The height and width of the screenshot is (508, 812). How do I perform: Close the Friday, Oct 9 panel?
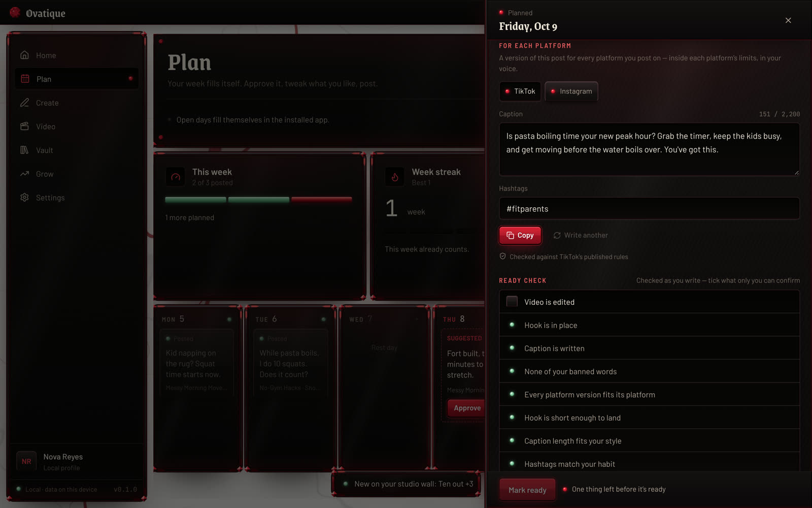pyautogui.click(x=788, y=20)
